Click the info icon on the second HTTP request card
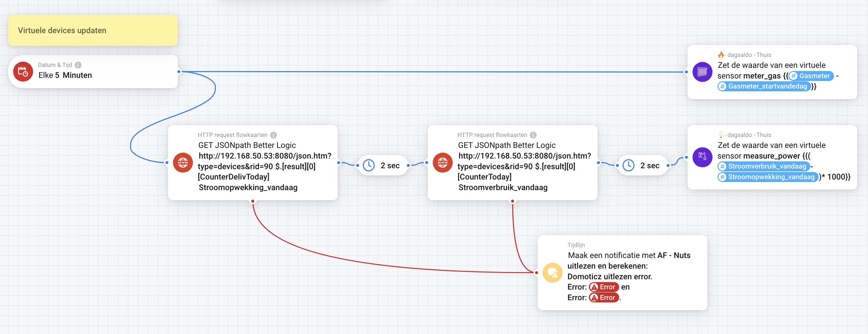The width and height of the screenshot is (868, 334). [533, 135]
